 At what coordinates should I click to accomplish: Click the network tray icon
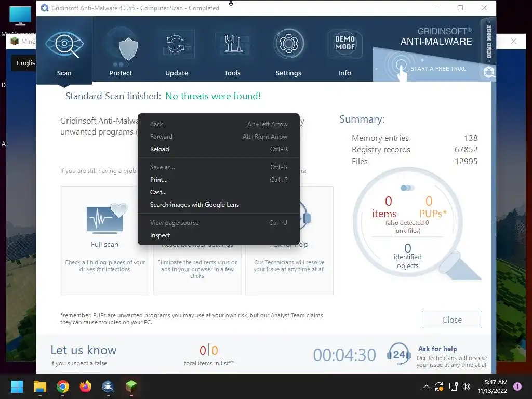(x=453, y=387)
